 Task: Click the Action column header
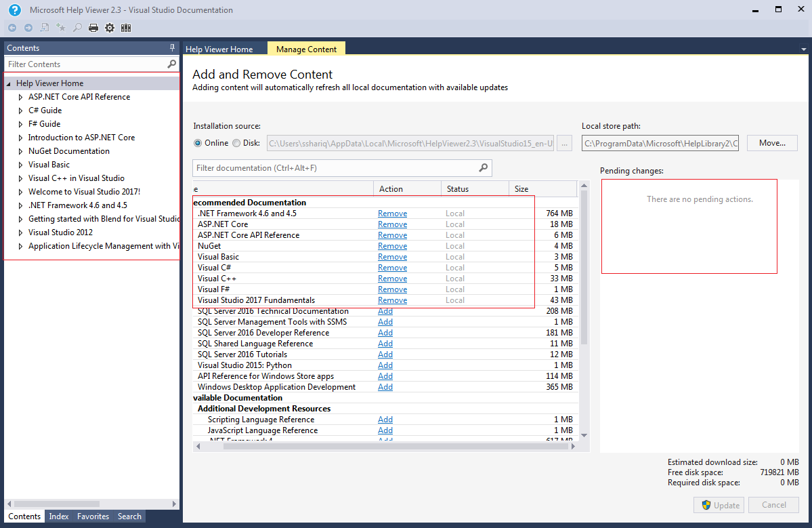point(407,189)
